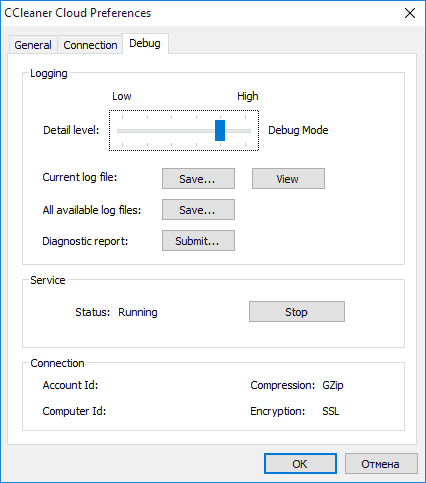The image size is (426, 483).
Task: Stop the running service
Action: [297, 312]
